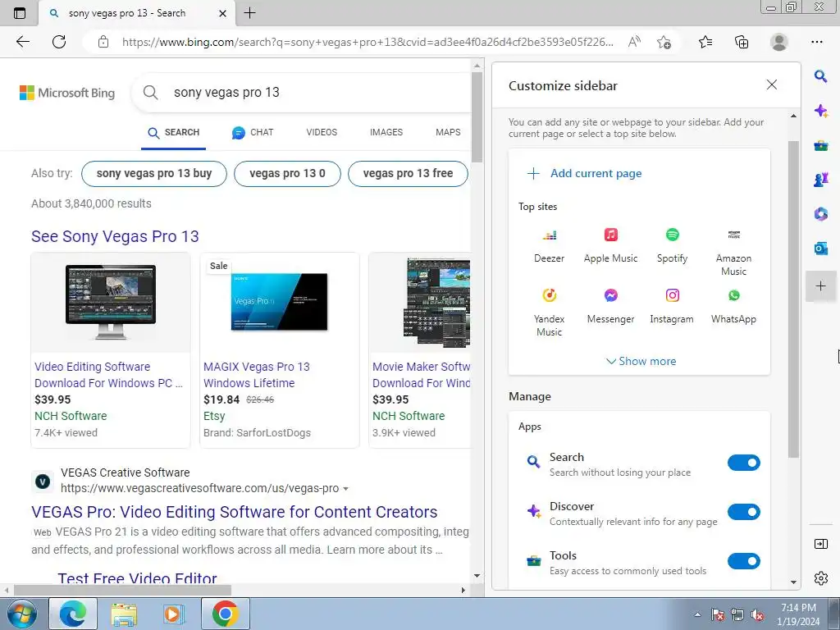The width and height of the screenshot is (840, 630).
Task: Click suggestion sony vegas pro 13 buy
Action: click(x=153, y=174)
